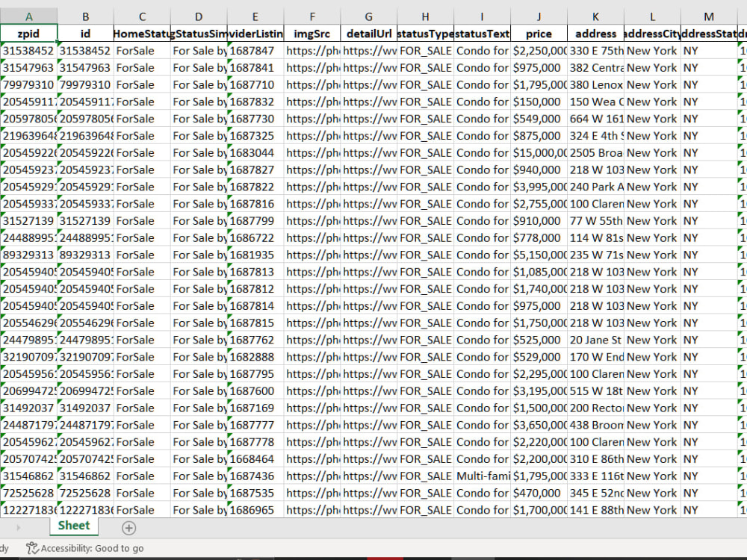
Task: Select id cell 31527139 in column B
Action: click(x=85, y=221)
